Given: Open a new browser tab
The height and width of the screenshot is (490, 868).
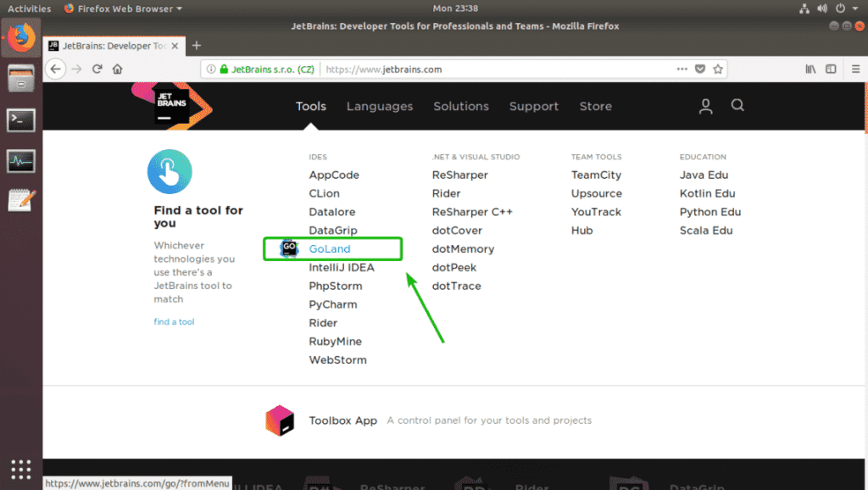Looking at the screenshot, I should click(196, 46).
